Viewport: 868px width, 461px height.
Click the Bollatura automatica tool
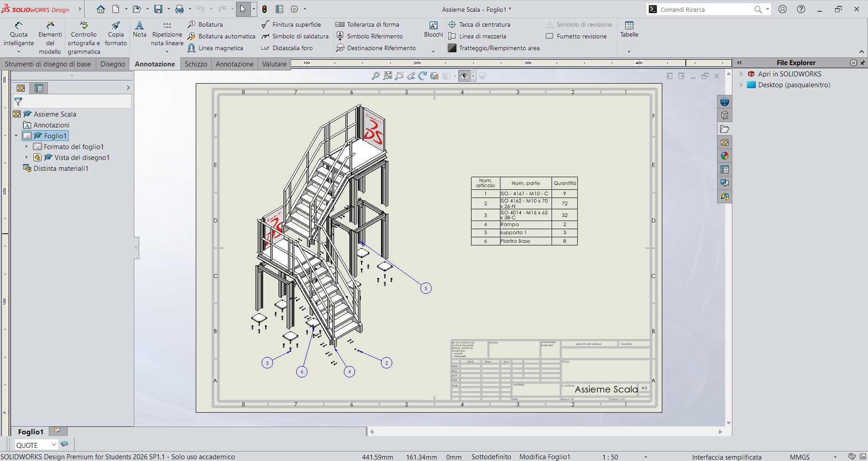[222, 36]
